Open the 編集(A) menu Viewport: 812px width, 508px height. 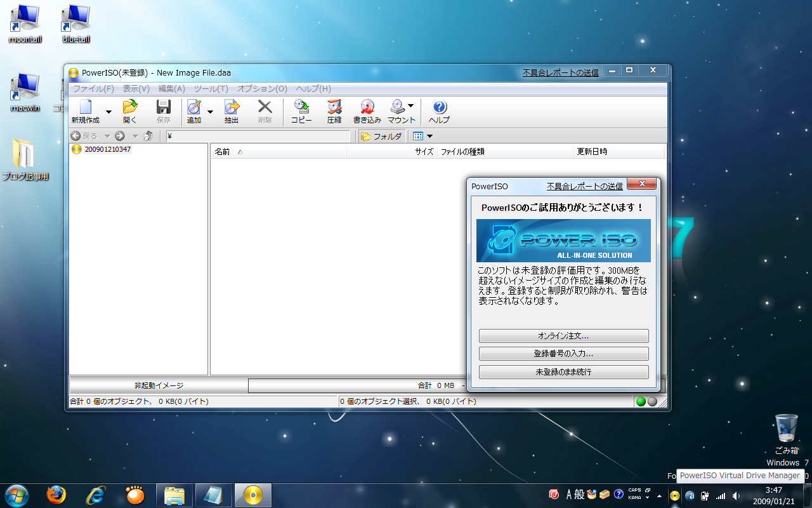tap(172, 89)
